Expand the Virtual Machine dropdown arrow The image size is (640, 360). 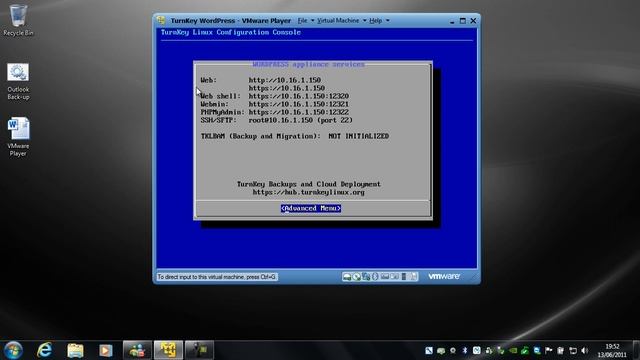point(364,20)
